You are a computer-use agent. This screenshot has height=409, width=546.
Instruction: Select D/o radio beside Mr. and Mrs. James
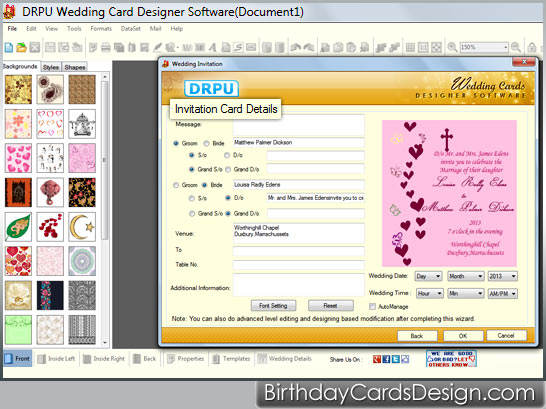tap(228, 198)
